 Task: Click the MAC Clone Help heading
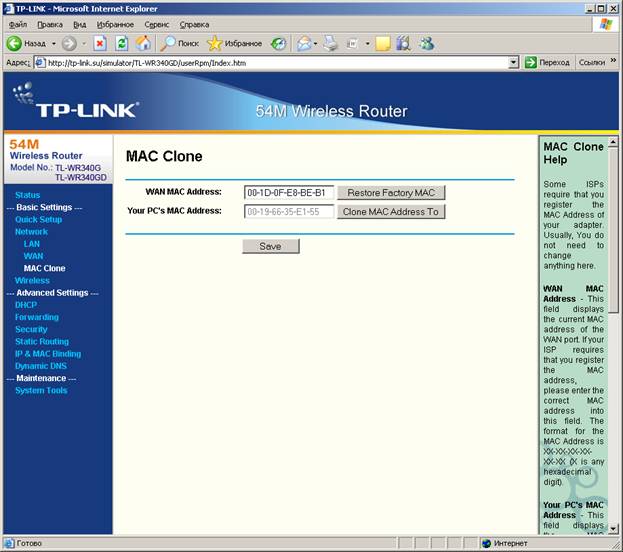pyautogui.click(x=573, y=153)
